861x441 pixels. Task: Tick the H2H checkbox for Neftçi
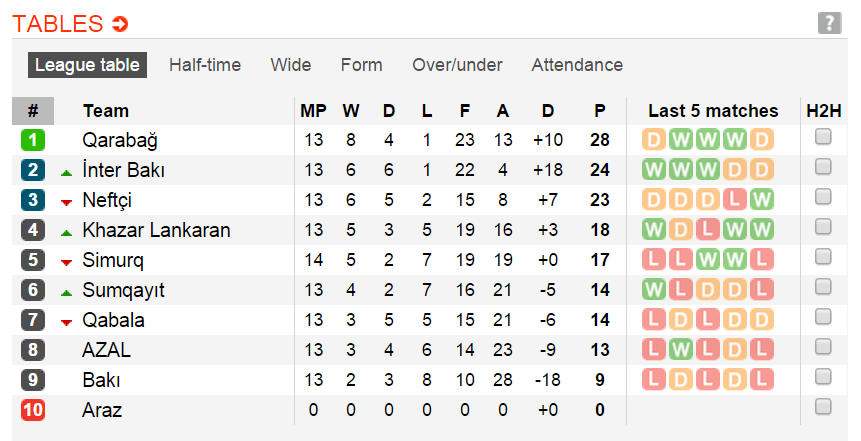pyautogui.click(x=823, y=198)
